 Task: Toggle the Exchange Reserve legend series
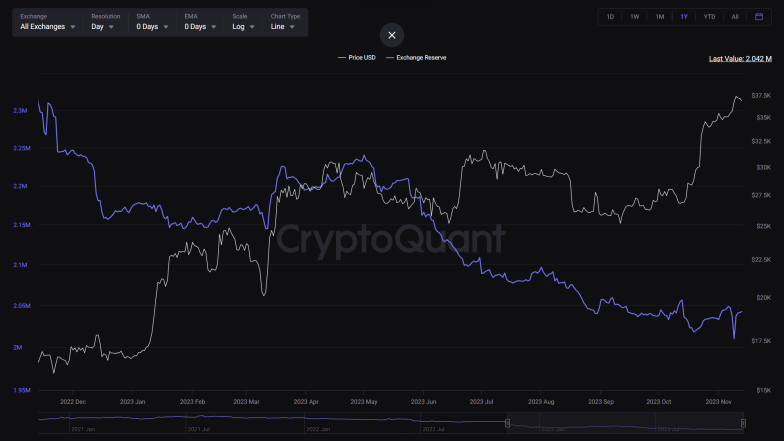pos(416,58)
